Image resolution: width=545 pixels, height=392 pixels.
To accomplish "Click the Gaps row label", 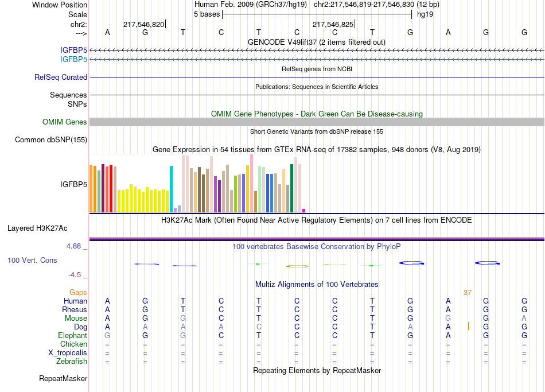I will point(78,293).
